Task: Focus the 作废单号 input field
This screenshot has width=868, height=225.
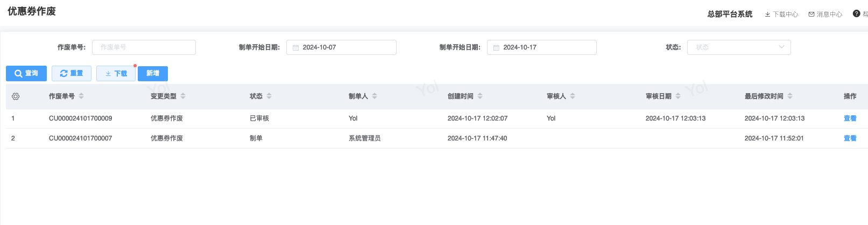Action: coord(144,47)
